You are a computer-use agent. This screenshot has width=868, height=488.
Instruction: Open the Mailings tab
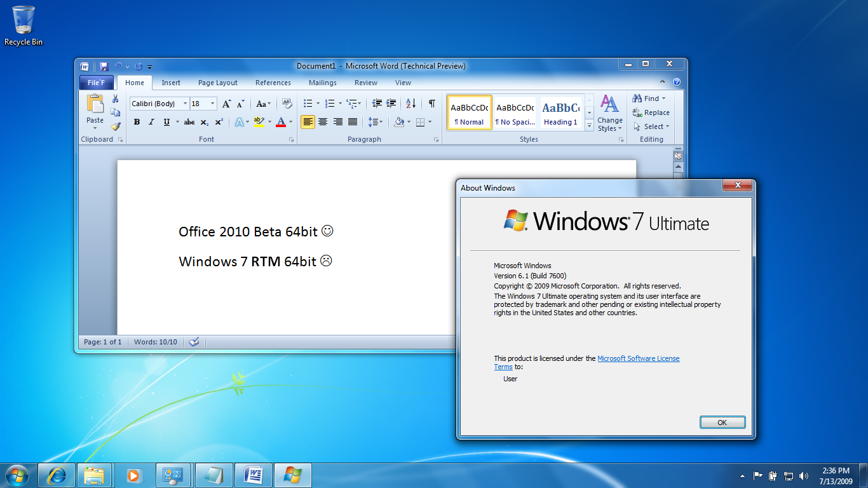tap(323, 83)
